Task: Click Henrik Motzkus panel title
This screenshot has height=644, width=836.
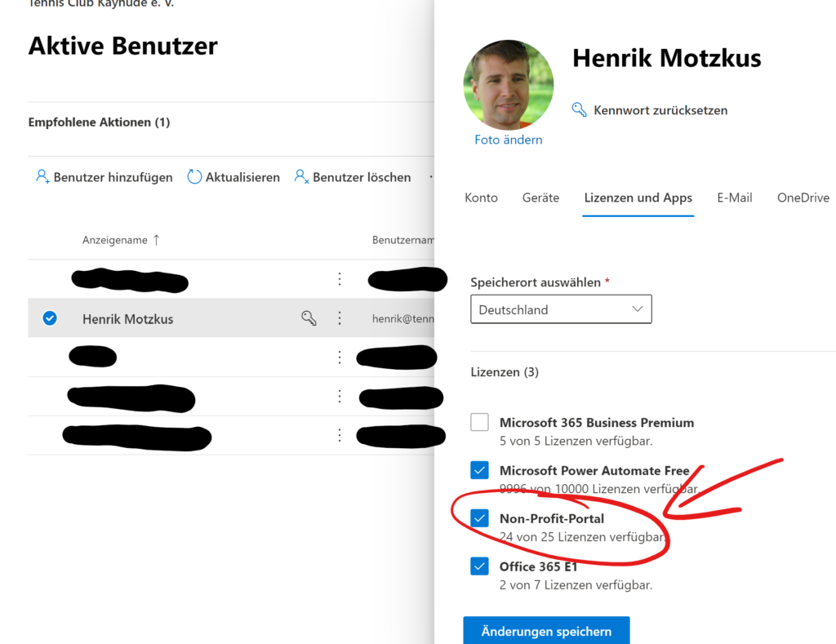Action: point(666,58)
